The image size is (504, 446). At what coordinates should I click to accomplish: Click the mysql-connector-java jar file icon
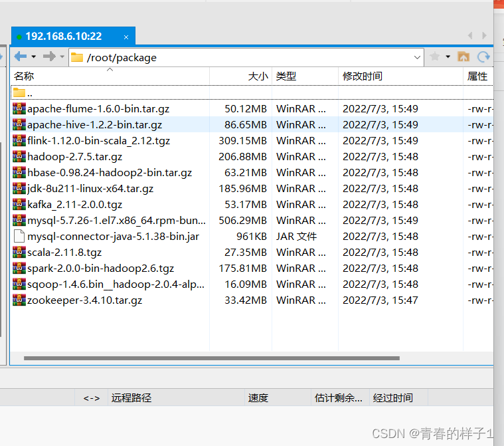pos(19,236)
